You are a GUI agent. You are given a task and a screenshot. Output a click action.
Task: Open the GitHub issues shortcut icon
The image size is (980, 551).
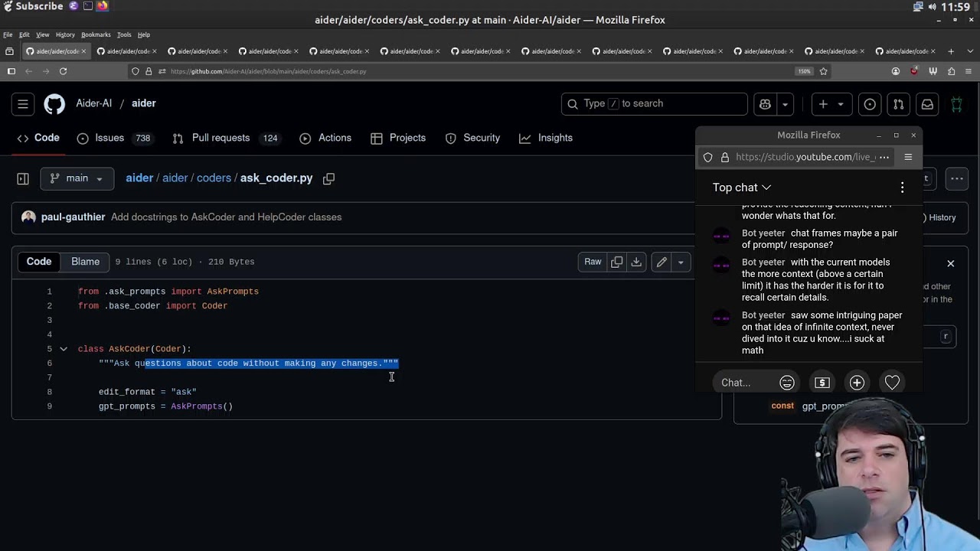(870, 104)
